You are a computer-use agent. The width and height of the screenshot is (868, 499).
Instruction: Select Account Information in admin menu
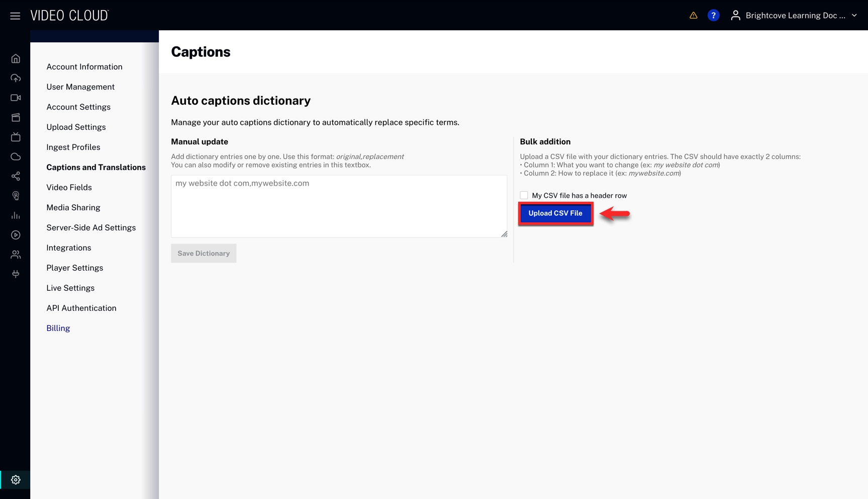click(84, 67)
